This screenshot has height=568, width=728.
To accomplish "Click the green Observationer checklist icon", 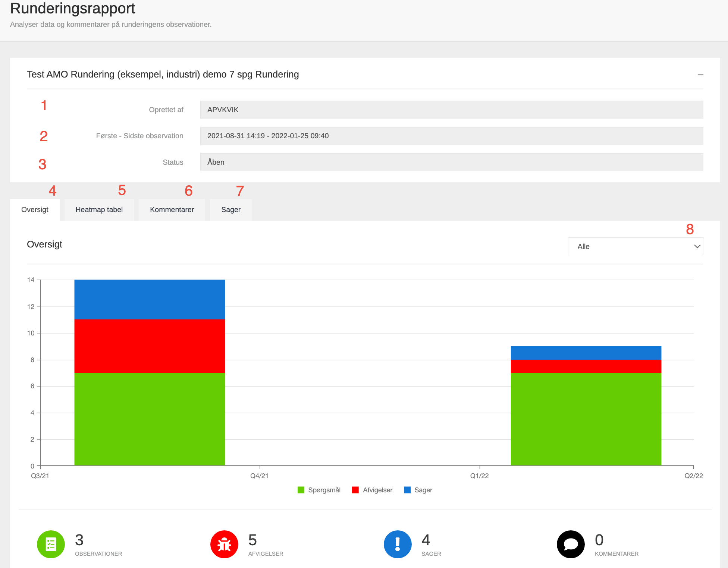I will pos(51,544).
